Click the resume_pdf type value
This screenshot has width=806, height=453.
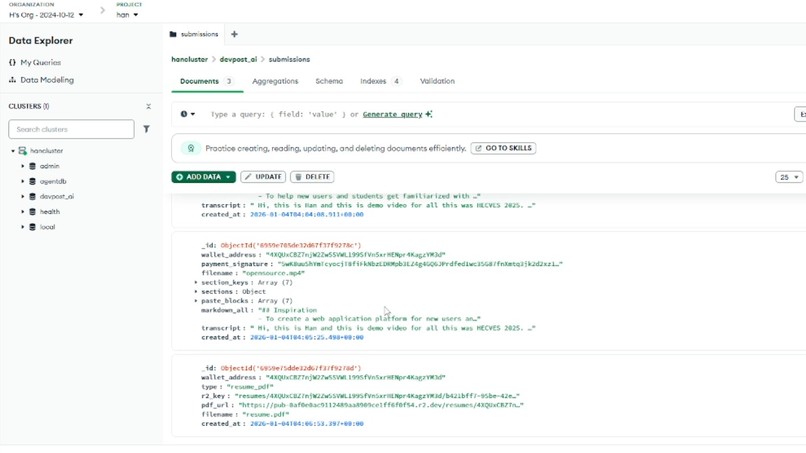click(250, 387)
